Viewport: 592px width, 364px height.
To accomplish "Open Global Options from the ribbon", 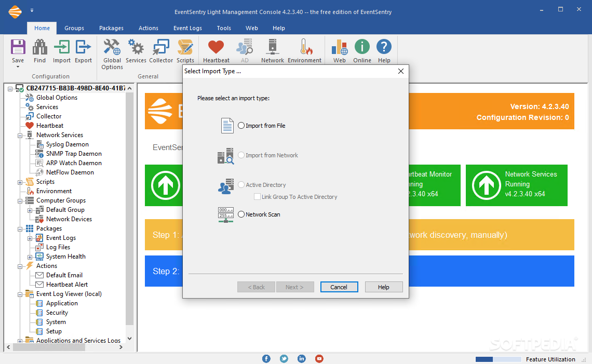I will click(x=112, y=47).
